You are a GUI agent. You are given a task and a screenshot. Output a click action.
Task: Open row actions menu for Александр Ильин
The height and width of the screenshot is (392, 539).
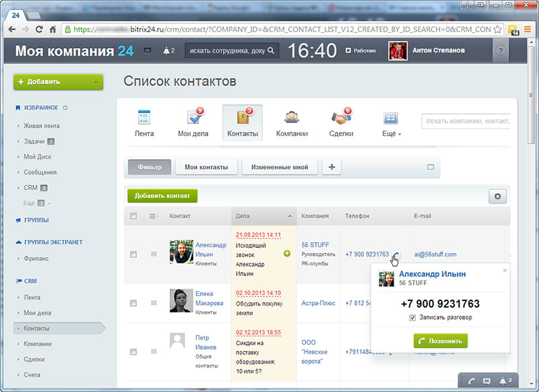pyautogui.click(x=154, y=254)
